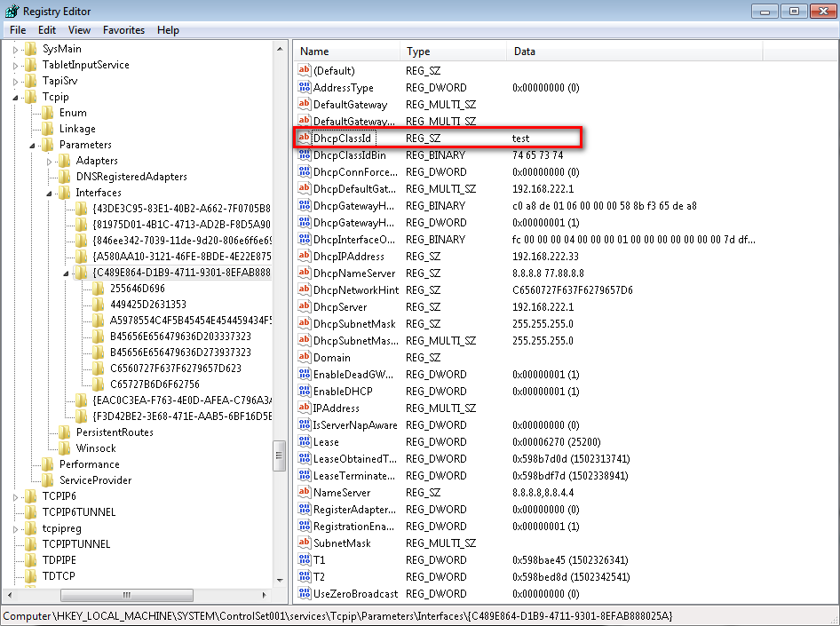
Task: Click the REG_BINARY icon next to DhcpClassIdBin
Action: pos(305,155)
